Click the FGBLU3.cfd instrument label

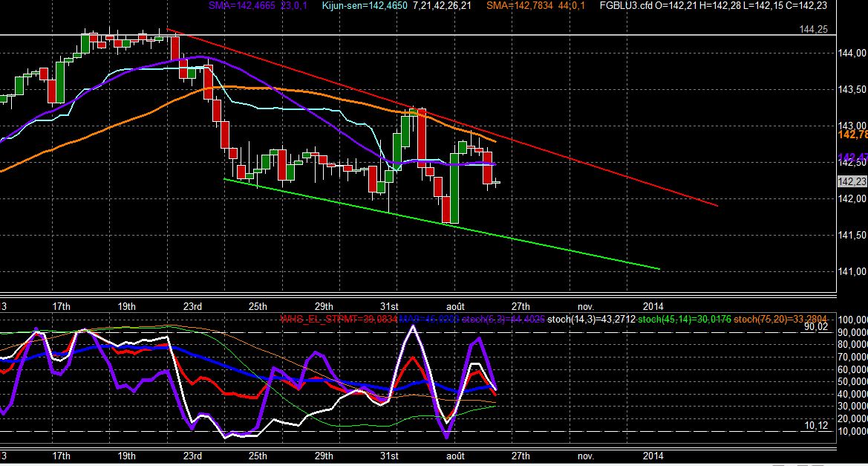tap(626, 5)
